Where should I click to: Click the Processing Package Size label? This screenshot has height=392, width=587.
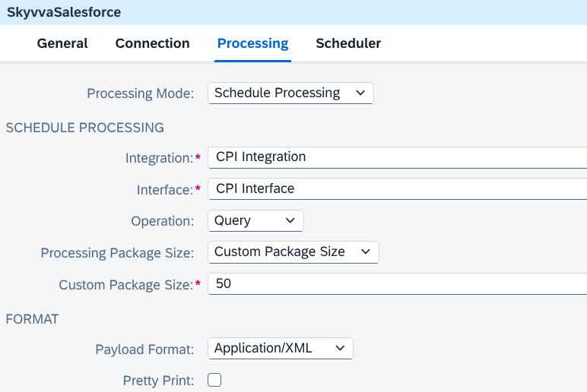(x=117, y=253)
